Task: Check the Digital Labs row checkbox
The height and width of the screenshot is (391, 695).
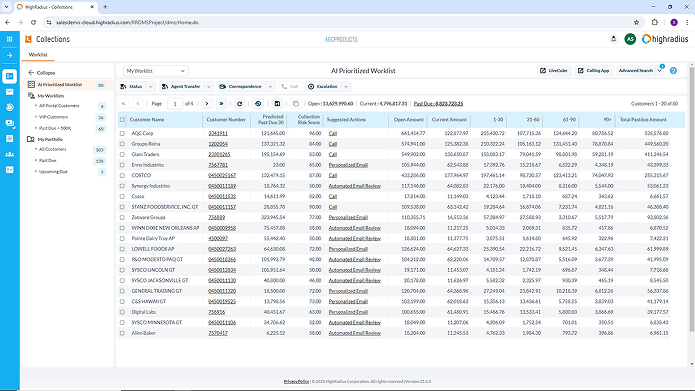Action: (x=122, y=312)
